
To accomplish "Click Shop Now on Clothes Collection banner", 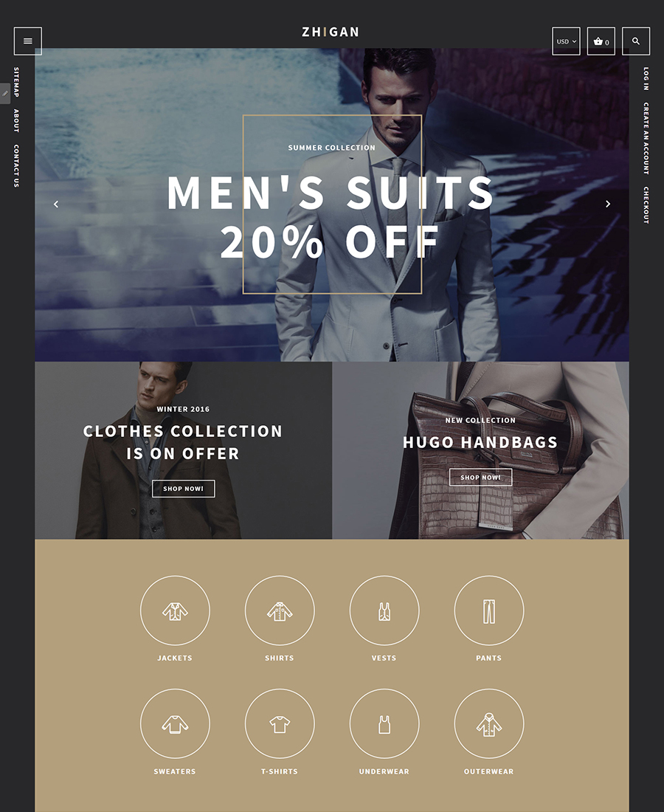I will pos(183,489).
